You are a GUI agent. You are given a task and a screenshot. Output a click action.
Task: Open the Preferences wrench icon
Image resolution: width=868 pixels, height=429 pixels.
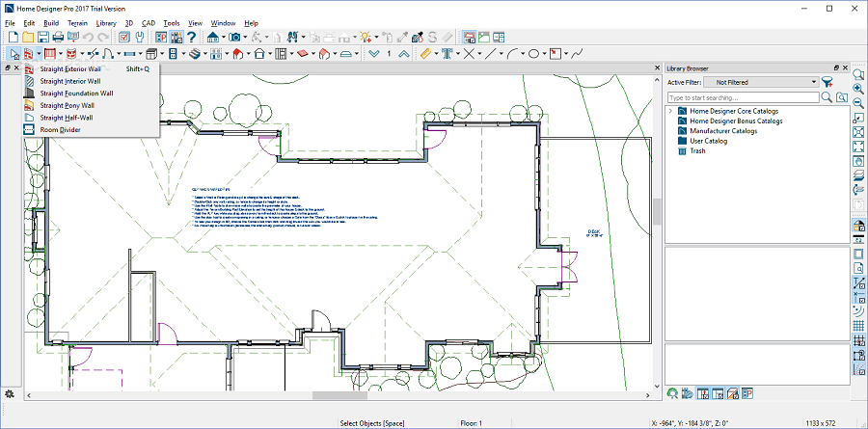pos(140,37)
